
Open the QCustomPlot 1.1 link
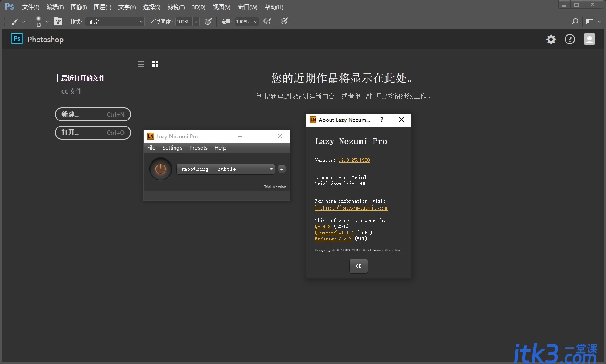coord(334,233)
